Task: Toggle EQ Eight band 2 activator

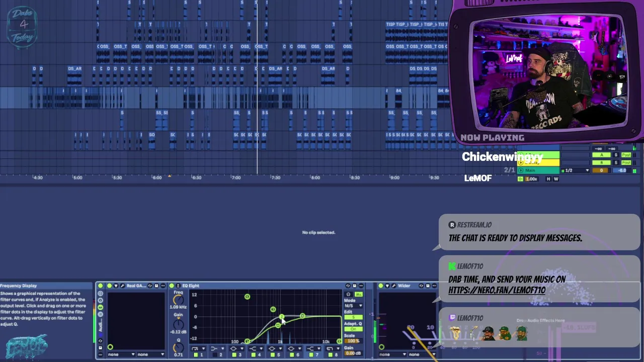Action: pos(215,354)
